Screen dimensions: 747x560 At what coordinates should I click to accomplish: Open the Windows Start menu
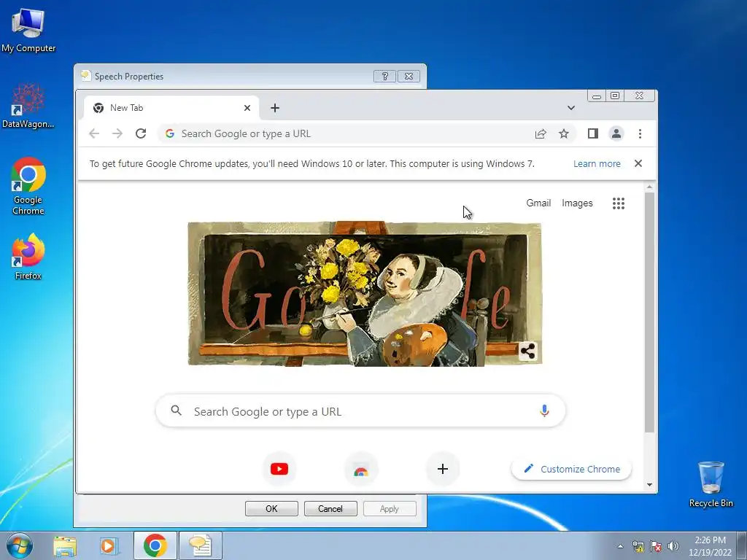pos(20,545)
